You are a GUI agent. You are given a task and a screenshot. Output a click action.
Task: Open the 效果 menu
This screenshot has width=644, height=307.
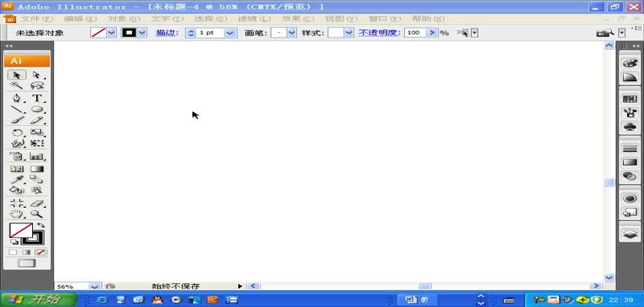coord(297,19)
